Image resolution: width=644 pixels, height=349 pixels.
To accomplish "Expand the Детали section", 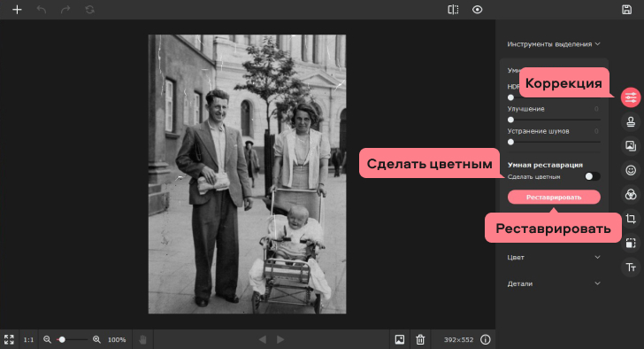I will pos(554,283).
